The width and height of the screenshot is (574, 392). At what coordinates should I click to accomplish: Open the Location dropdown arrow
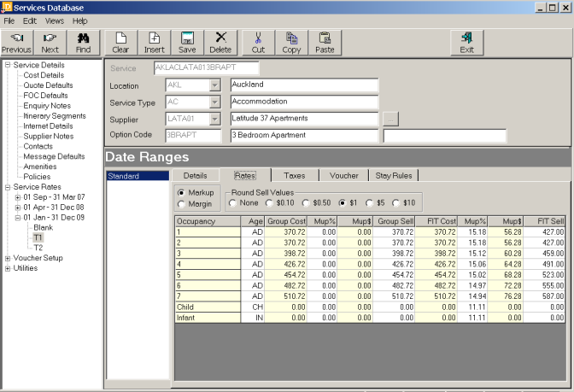(214, 85)
